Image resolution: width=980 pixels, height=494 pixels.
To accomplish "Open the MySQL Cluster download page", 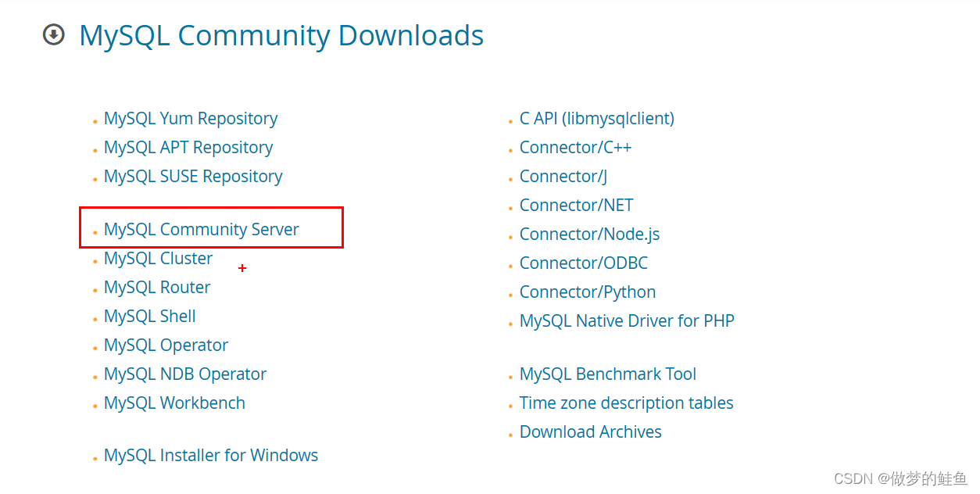I will click(158, 259).
